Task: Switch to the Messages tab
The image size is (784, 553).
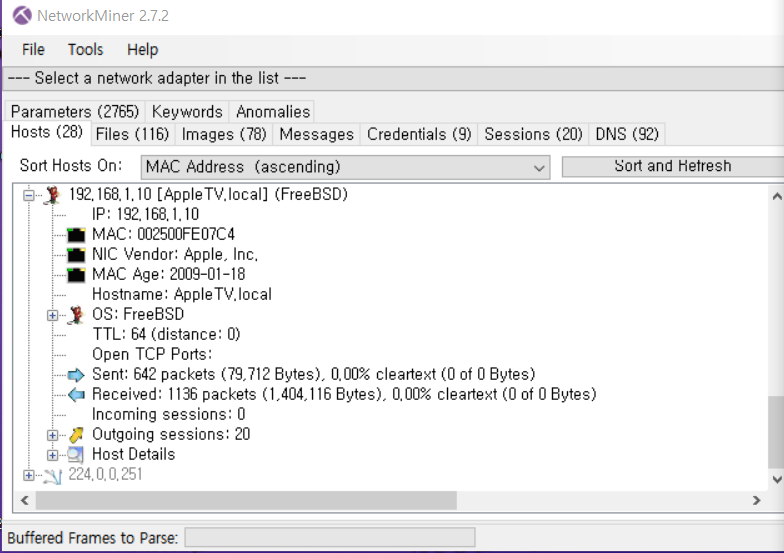Action: click(316, 134)
